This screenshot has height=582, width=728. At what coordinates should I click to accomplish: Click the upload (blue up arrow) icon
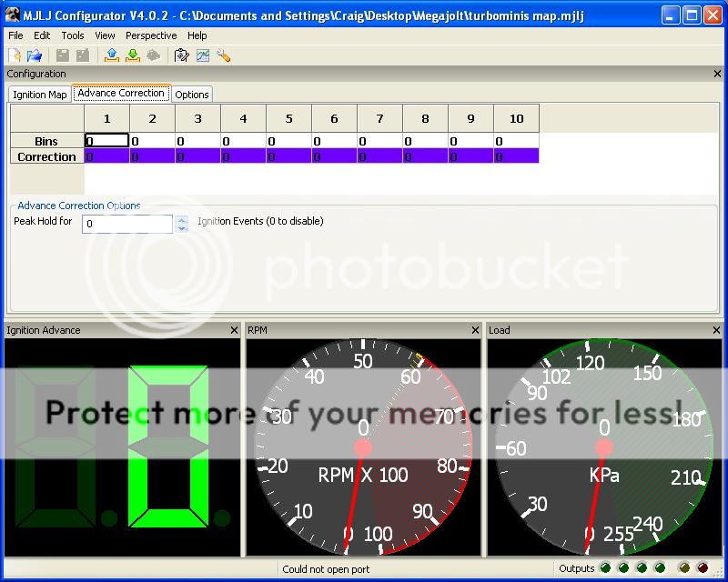[112, 55]
